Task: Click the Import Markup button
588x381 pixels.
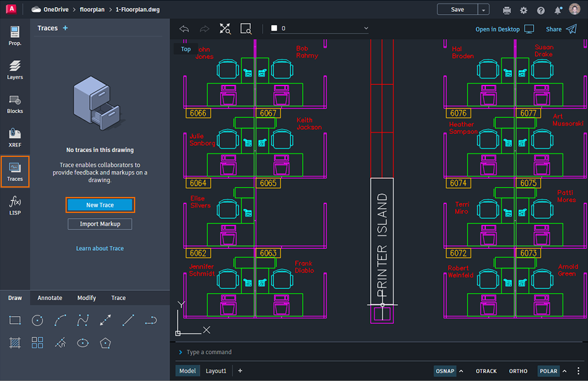Action: coord(100,224)
